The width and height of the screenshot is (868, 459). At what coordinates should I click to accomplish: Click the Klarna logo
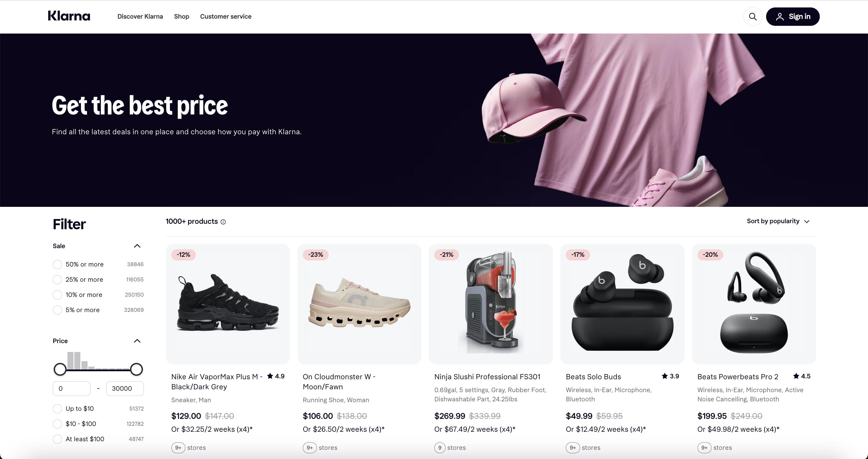[69, 16]
